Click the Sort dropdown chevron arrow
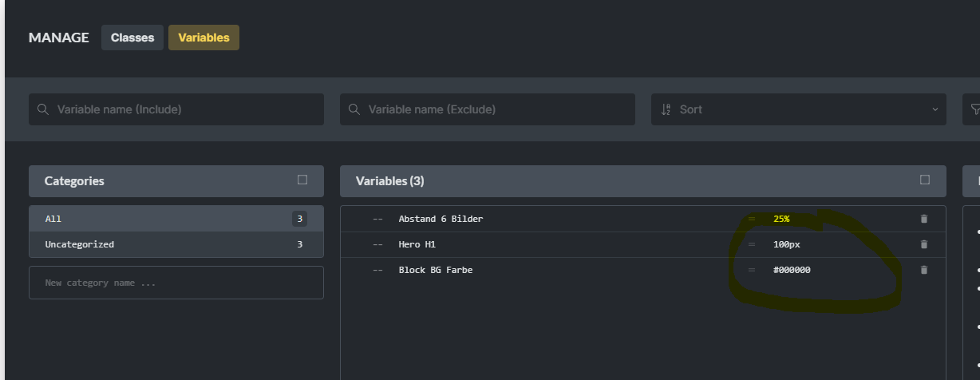Image resolution: width=980 pixels, height=380 pixels. tap(935, 109)
